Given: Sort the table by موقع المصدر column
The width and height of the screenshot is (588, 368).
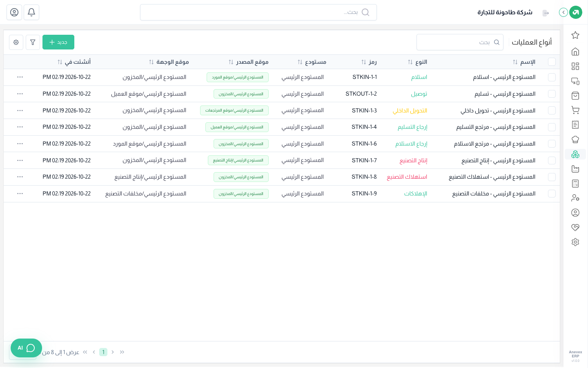Looking at the screenshot, I should click(x=231, y=62).
